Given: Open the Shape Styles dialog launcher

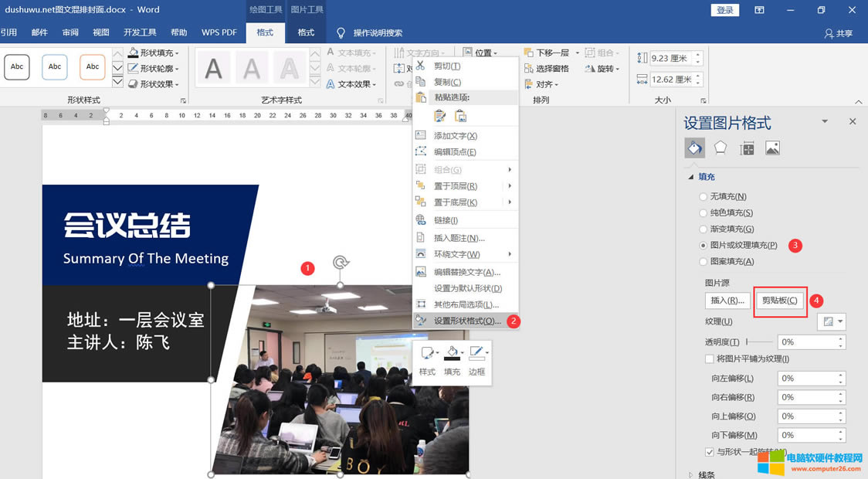Looking at the screenshot, I should 183,100.
